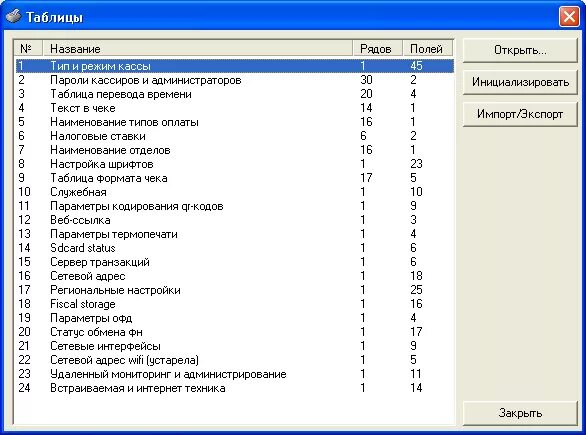Select the Текст в чеке row
Screen dimensions: 586x435
tap(235, 108)
